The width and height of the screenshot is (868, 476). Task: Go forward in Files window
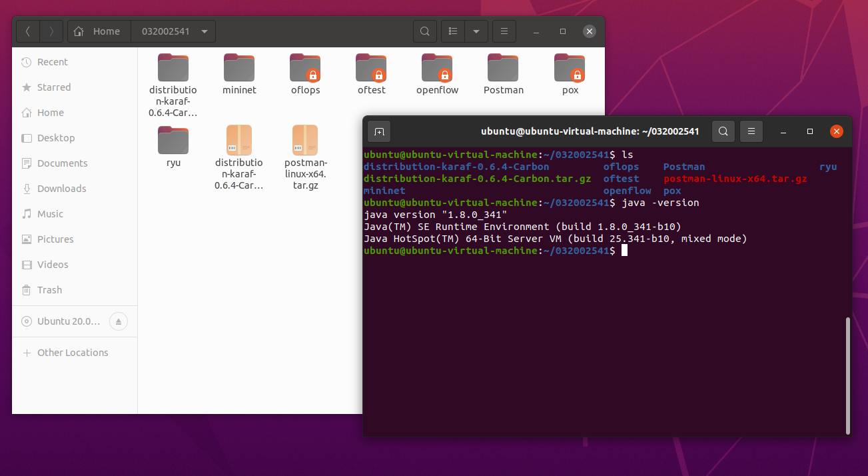coord(51,31)
